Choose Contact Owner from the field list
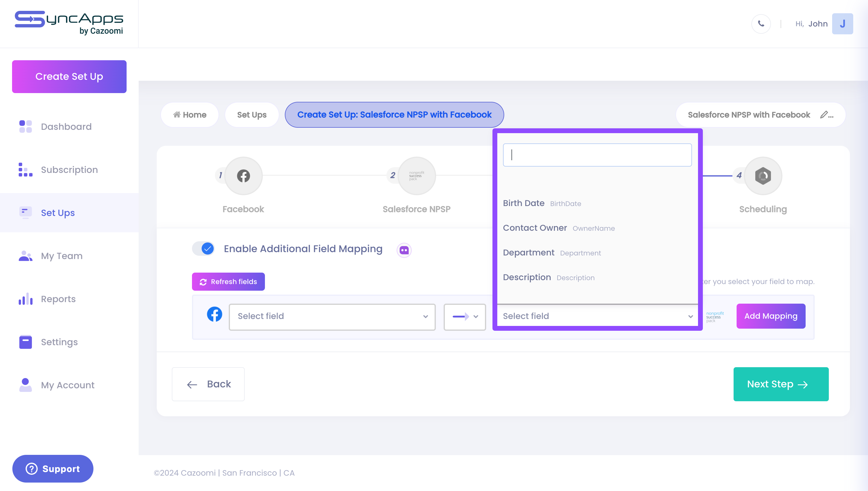This screenshot has height=491, width=868. 597,228
